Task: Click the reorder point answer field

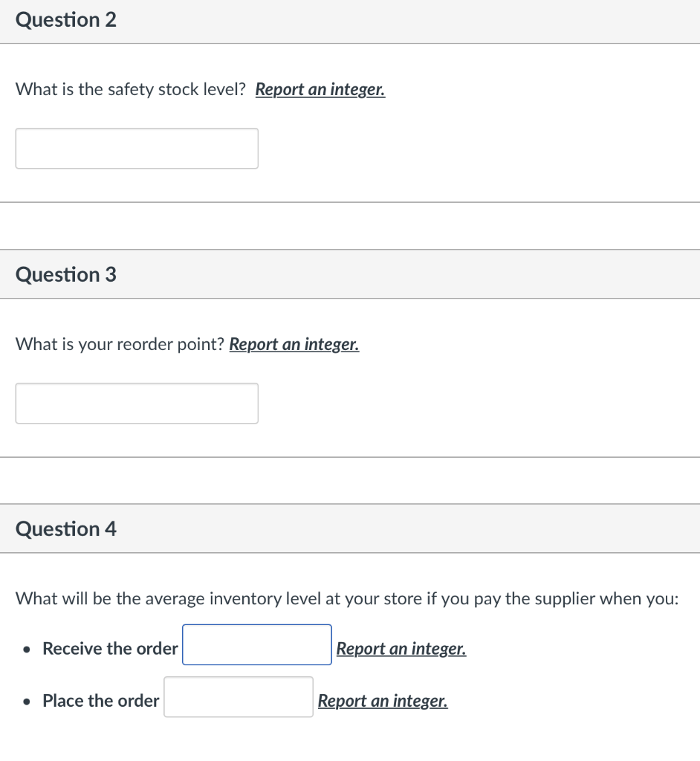Action: pos(137,404)
